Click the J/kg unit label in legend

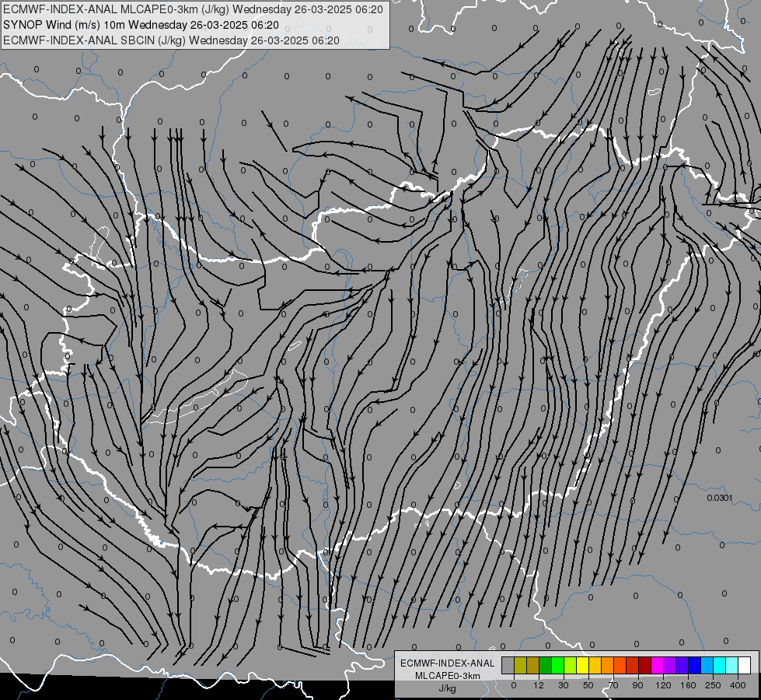coord(448,688)
